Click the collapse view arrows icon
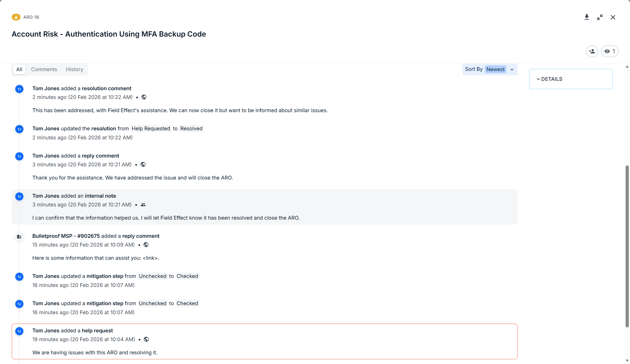Screen dimensions: 630x364 click(600, 17)
